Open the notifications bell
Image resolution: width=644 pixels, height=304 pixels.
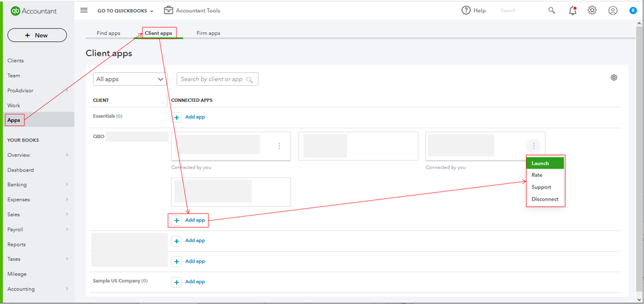click(x=572, y=11)
